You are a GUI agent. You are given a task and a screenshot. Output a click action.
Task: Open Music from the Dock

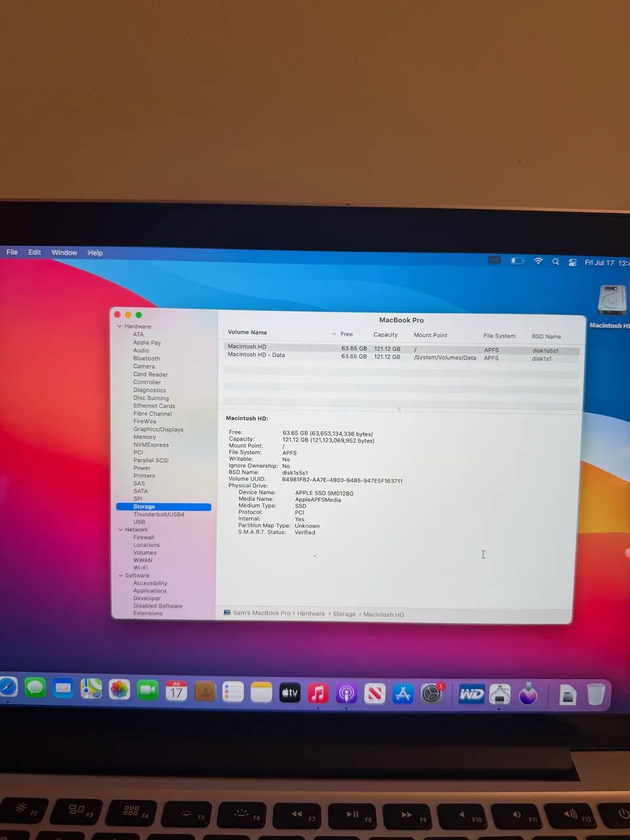pyautogui.click(x=318, y=693)
